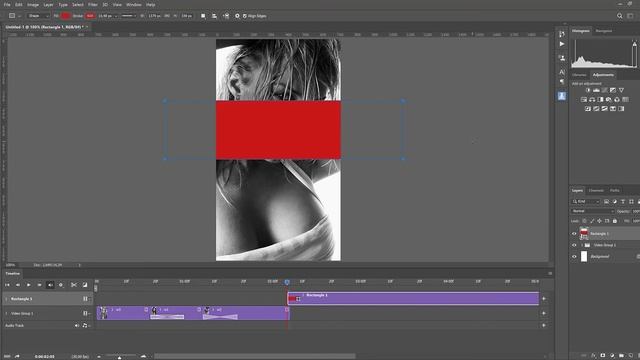Click the shape width input field
The image size is (640, 360).
tap(155, 16)
